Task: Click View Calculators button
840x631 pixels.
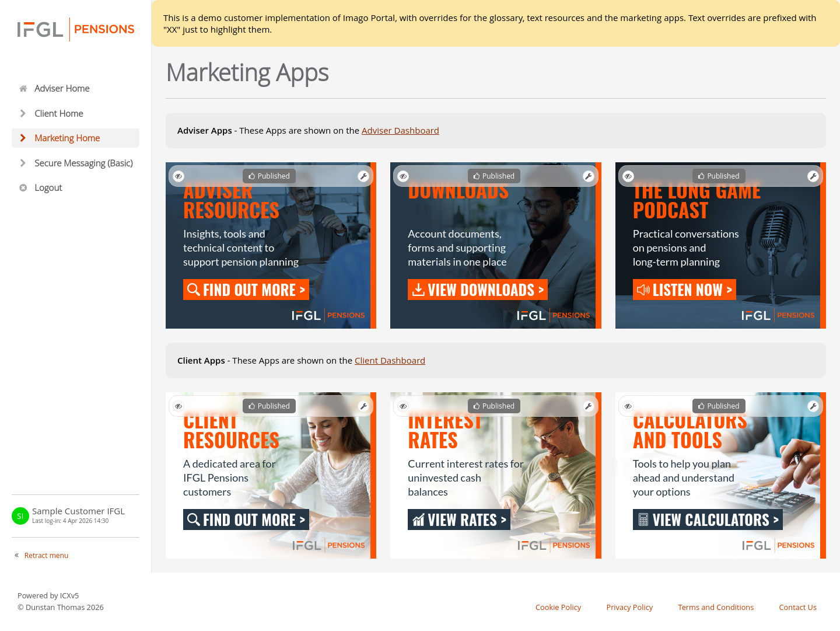Action: click(708, 520)
